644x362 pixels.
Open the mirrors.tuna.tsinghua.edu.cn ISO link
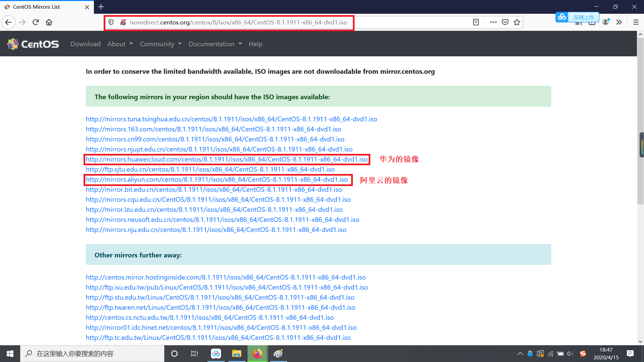pyautogui.click(x=231, y=119)
